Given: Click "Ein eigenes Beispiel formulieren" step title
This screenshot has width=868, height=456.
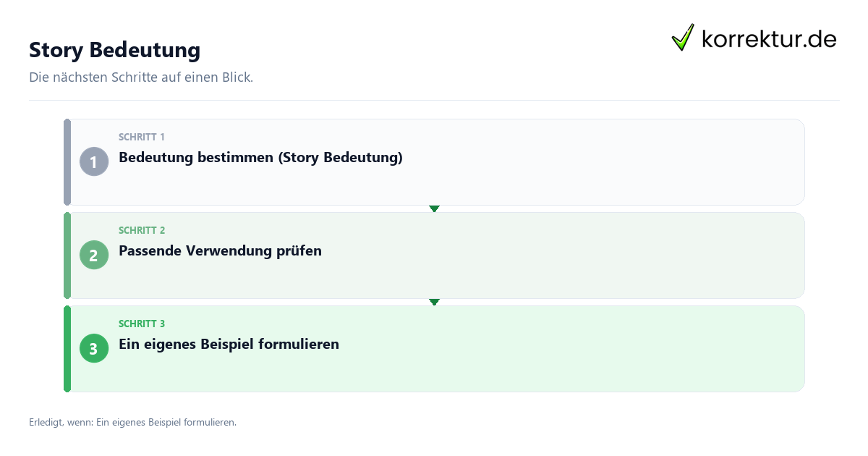Looking at the screenshot, I should click(229, 345).
